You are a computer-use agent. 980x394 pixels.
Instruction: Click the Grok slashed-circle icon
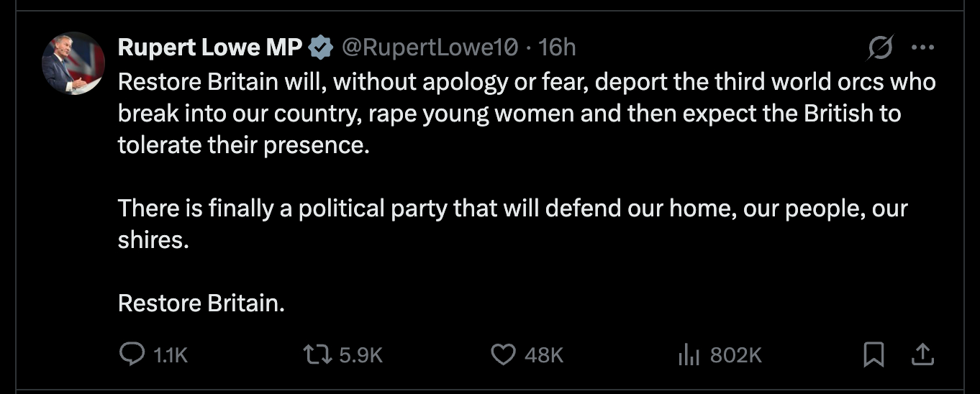coord(880,48)
